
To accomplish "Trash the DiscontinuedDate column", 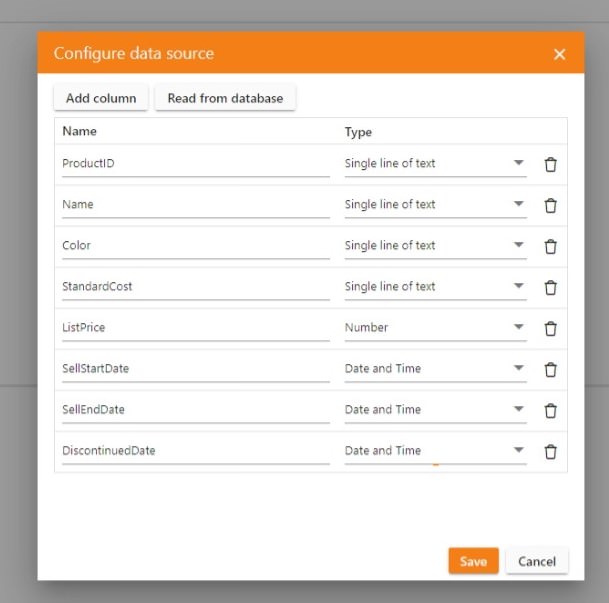I will (x=550, y=451).
